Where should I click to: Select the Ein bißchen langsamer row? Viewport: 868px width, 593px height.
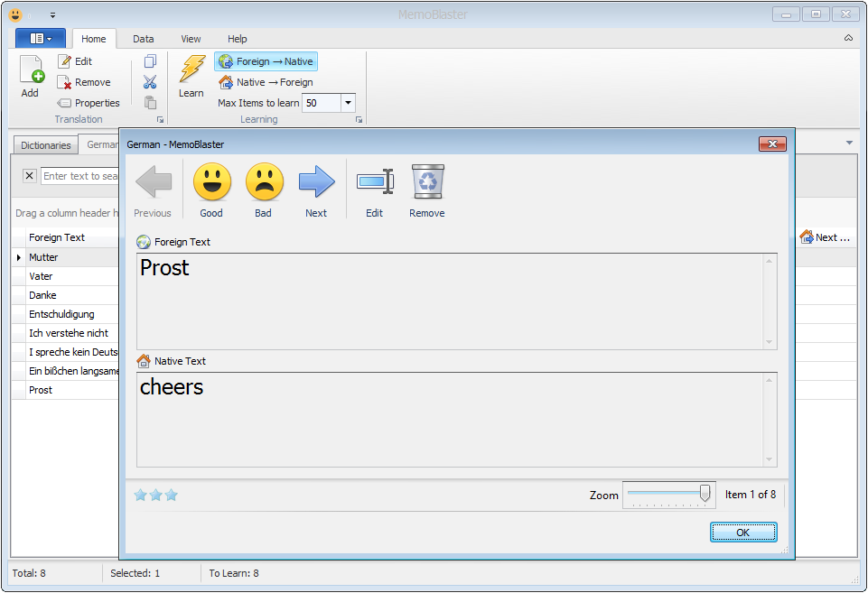(x=65, y=371)
